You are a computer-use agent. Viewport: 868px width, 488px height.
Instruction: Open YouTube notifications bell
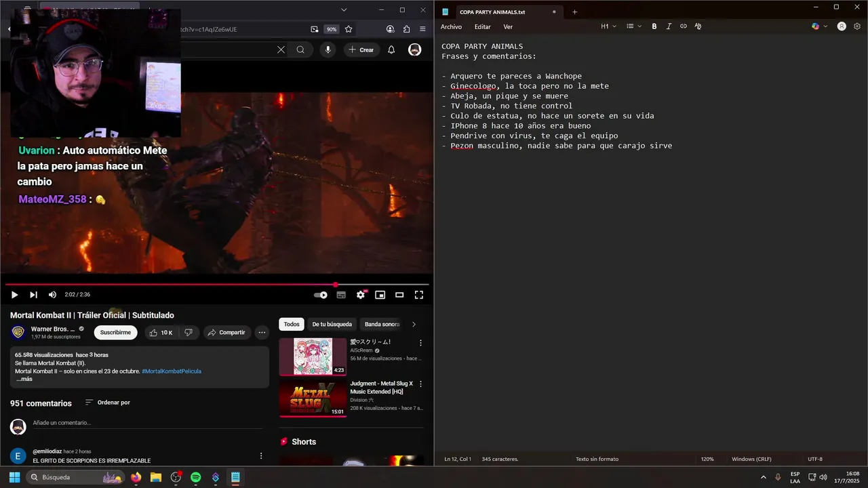[x=391, y=49]
